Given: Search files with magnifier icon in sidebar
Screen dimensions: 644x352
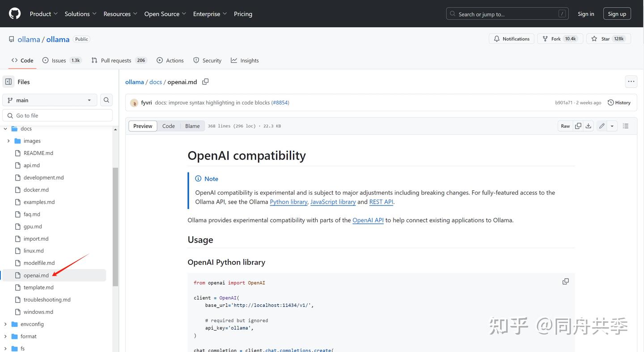Looking at the screenshot, I should pyautogui.click(x=106, y=100).
